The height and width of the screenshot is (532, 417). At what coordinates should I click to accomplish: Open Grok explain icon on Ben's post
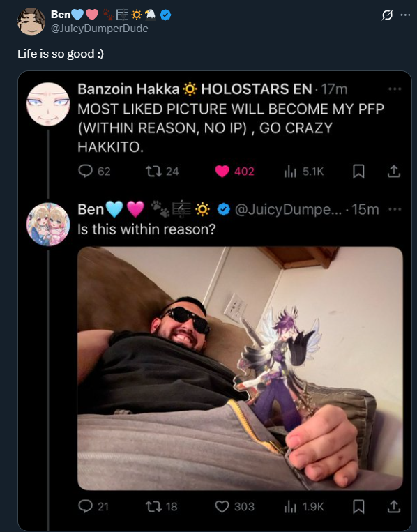click(x=387, y=15)
